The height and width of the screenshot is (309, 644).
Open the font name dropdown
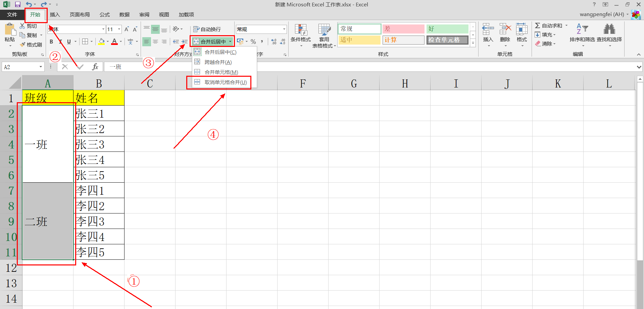[x=103, y=29]
